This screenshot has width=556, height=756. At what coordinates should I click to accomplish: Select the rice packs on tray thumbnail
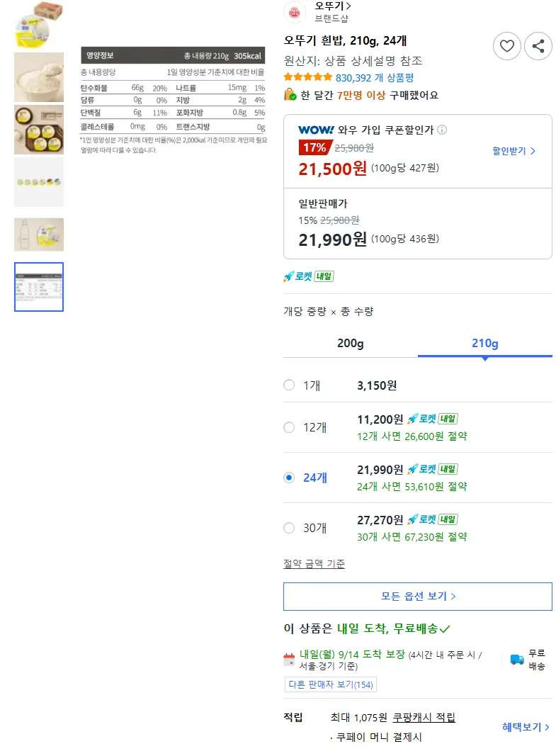click(x=39, y=130)
